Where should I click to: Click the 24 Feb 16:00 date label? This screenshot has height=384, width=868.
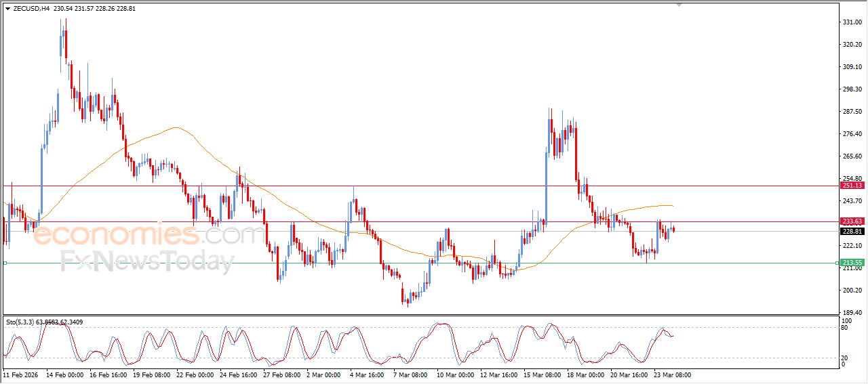click(x=238, y=375)
